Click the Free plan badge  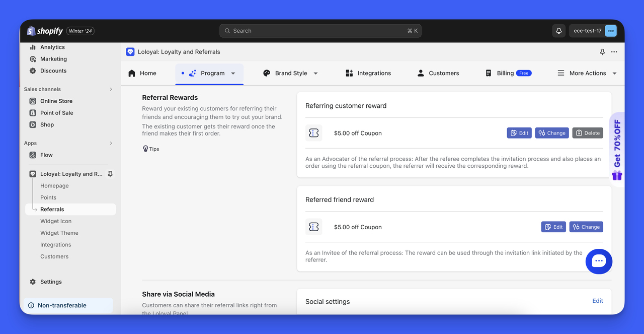click(x=524, y=73)
